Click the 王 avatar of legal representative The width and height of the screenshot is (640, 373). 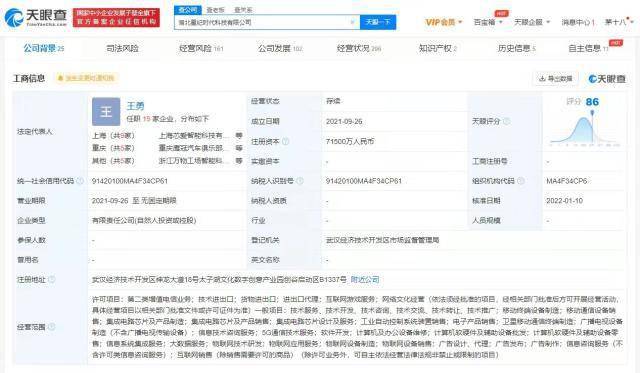pyautogui.click(x=106, y=111)
